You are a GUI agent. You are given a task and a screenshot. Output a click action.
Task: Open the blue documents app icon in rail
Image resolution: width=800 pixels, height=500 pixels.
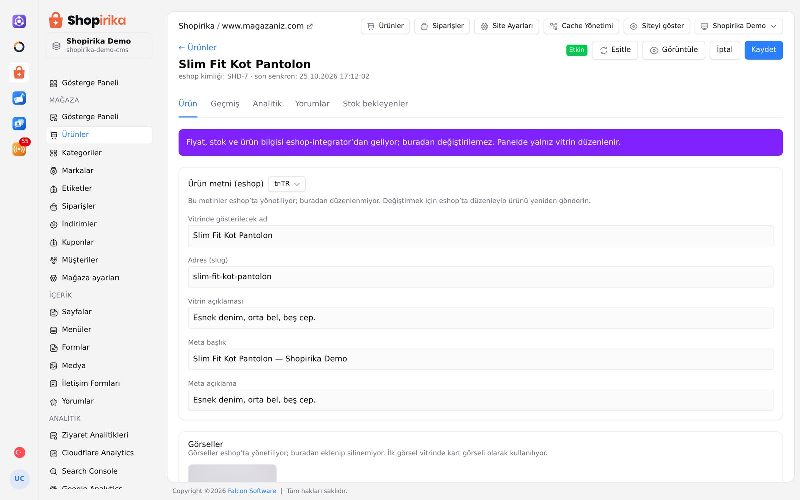[x=19, y=123]
